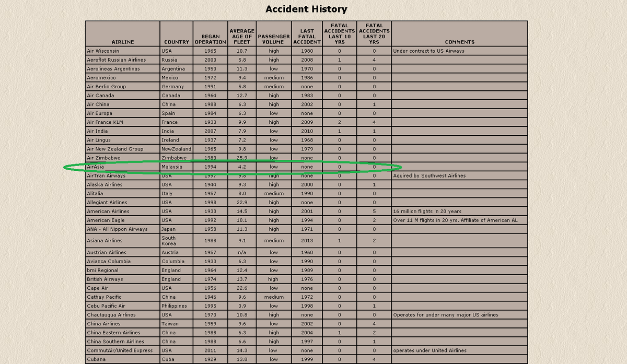
Task: Click Cebu Pacific Air airline name
Action: point(106,306)
